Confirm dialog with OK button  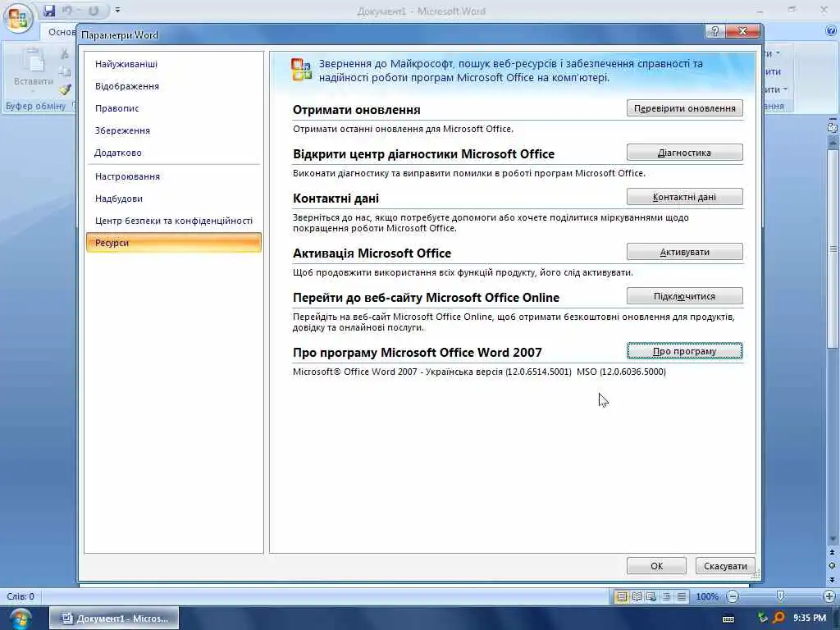tap(656, 566)
